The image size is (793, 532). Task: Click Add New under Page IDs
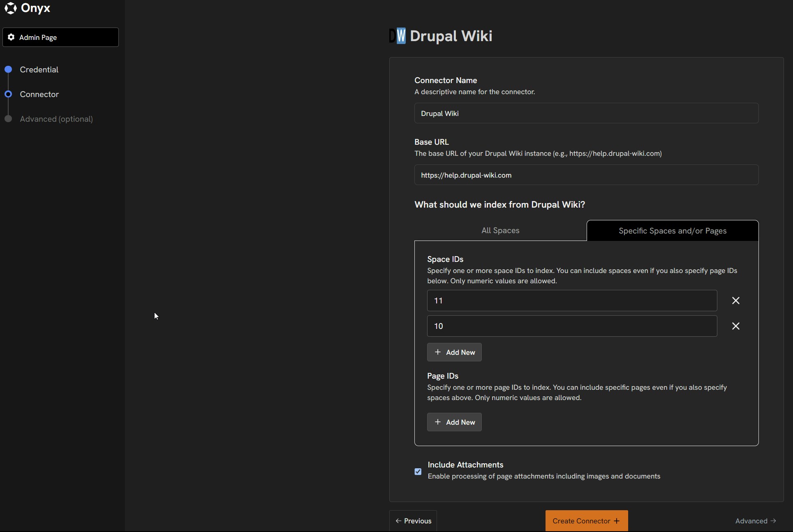454,422
